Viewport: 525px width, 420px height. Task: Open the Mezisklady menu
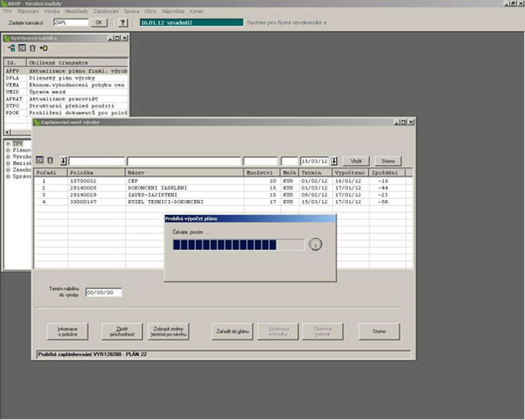click(x=76, y=11)
